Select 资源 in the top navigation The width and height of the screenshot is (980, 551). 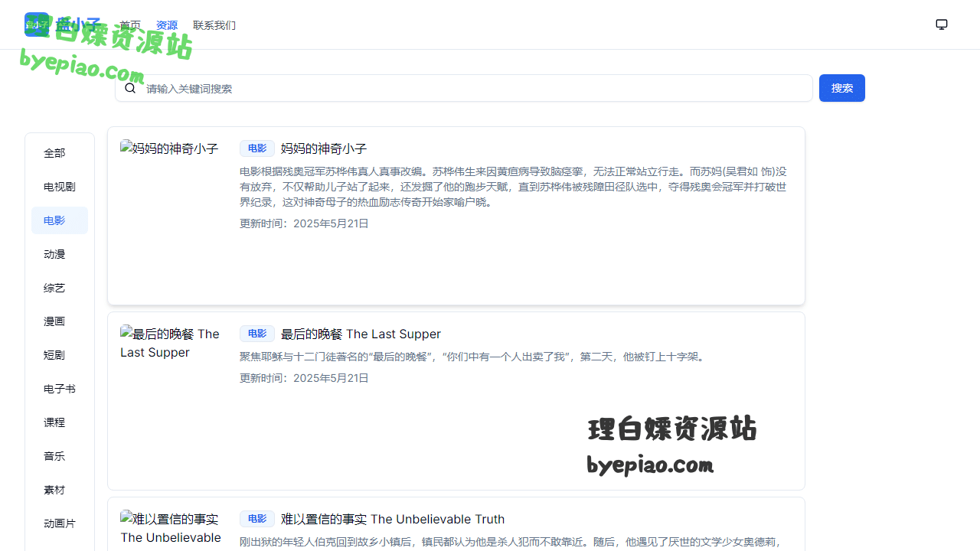click(x=167, y=25)
